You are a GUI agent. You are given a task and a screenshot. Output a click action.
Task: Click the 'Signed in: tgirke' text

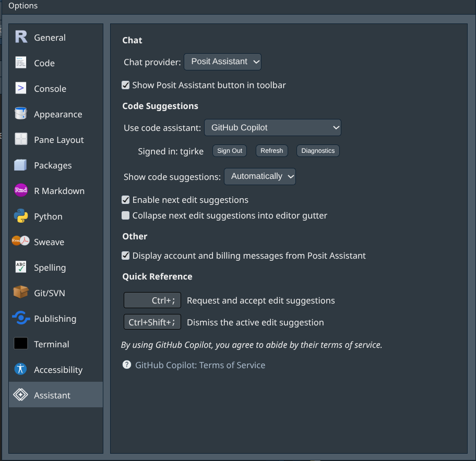[171, 151]
